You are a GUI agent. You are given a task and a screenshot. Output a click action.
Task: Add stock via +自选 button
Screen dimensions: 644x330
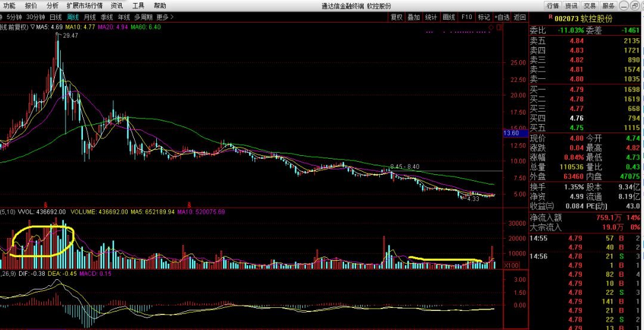point(502,17)
